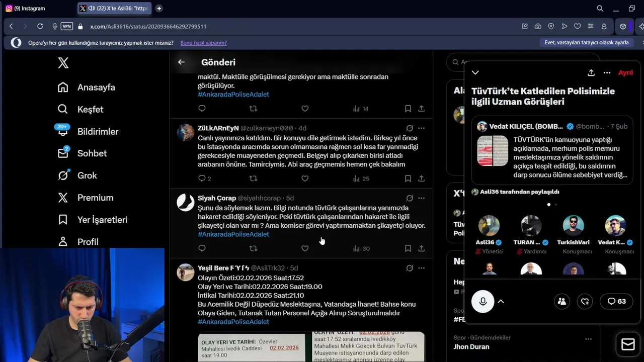The image size is (644, 362).
Task: Mute the X tab audio icon
Action: point(92,9)
